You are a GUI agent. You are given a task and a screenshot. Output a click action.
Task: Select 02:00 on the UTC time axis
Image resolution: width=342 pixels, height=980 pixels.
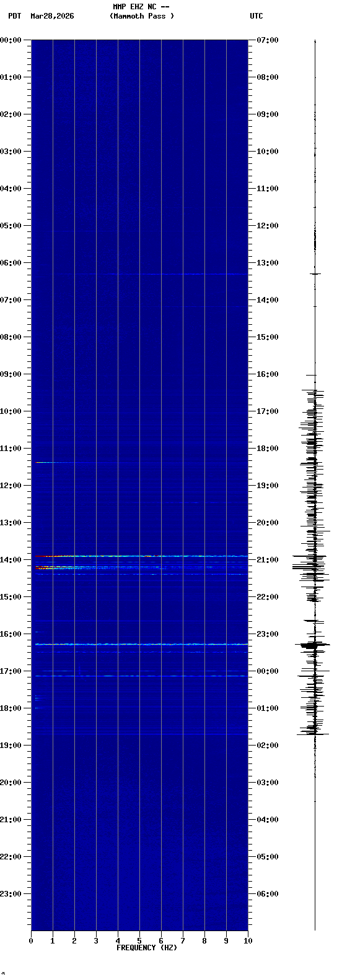pos(268,746)
